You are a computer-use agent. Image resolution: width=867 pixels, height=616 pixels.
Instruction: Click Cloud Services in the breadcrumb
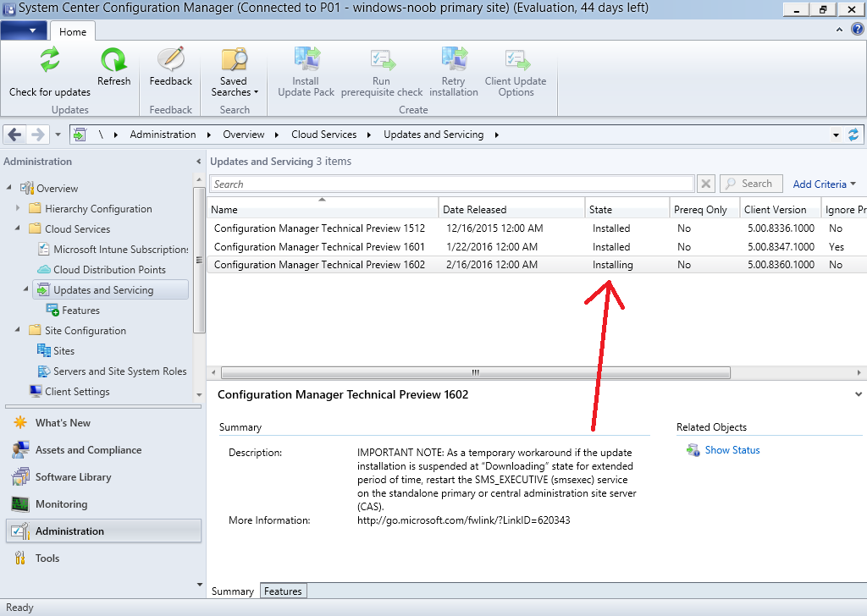point(324,135)
